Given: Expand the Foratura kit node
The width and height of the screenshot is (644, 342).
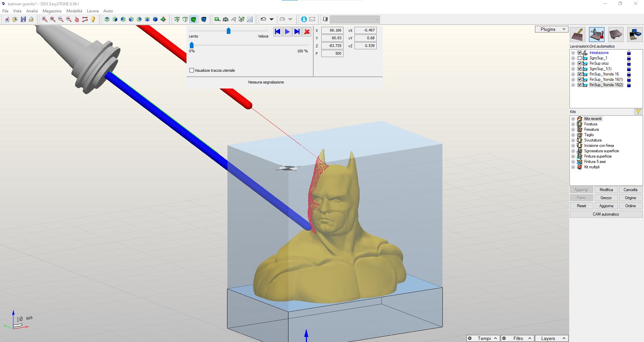Looking at the screenshot, I should point(573,124).
